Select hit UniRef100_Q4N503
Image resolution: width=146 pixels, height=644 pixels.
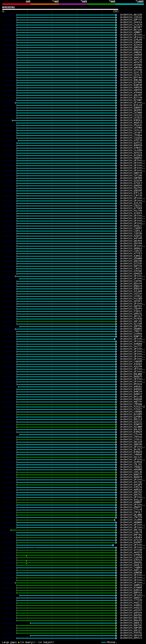(131, 585)
